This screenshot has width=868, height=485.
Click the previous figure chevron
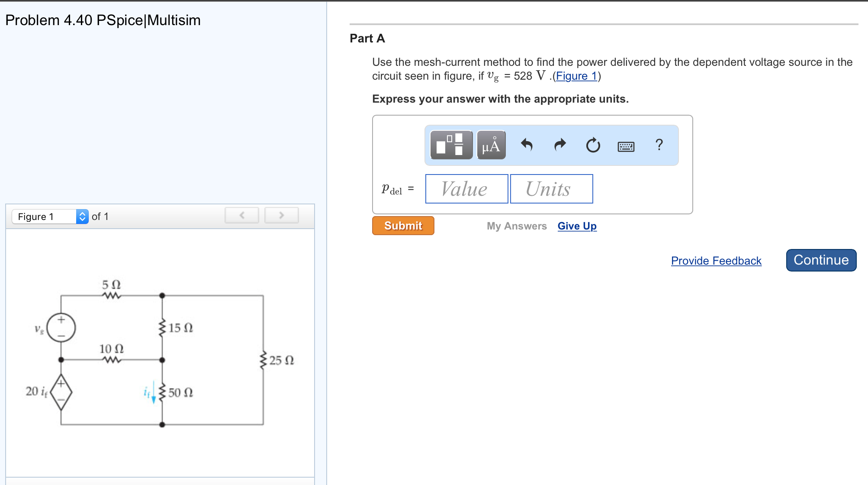pyautogui.click(x=241, y=215)
